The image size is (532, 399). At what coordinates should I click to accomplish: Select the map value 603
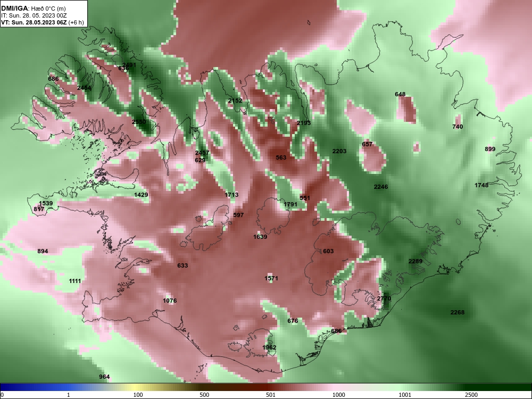click(x=328, y=251)
